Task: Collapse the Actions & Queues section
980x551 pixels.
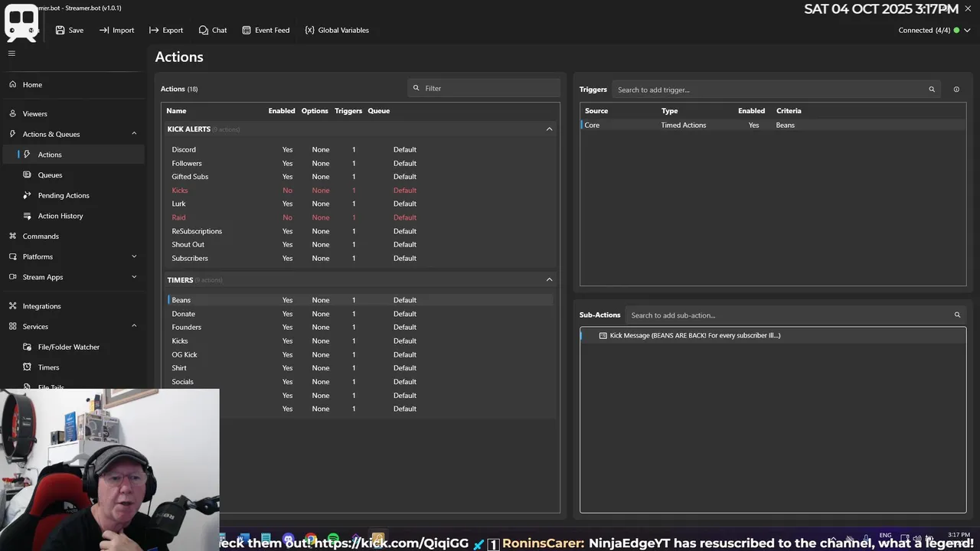Action: tap(72, 134)
